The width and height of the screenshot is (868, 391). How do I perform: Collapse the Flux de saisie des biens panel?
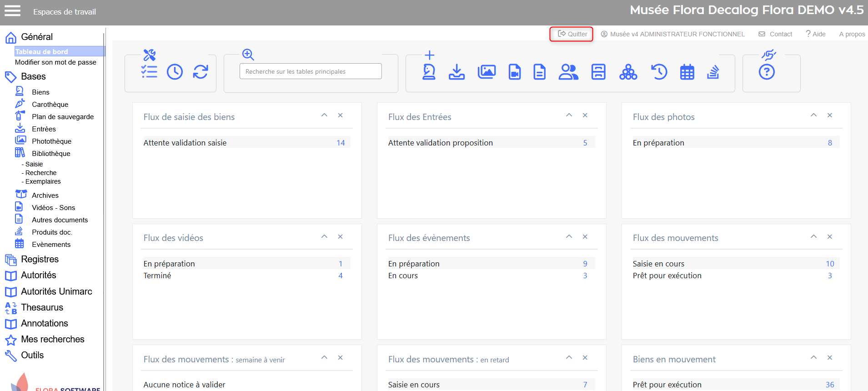324,115
